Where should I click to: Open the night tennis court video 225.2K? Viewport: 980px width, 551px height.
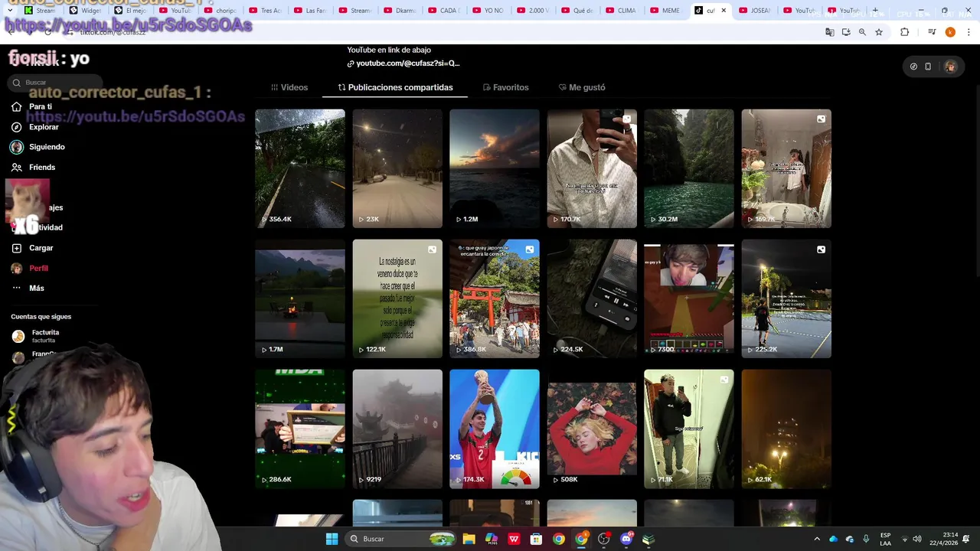click(786, 298)
